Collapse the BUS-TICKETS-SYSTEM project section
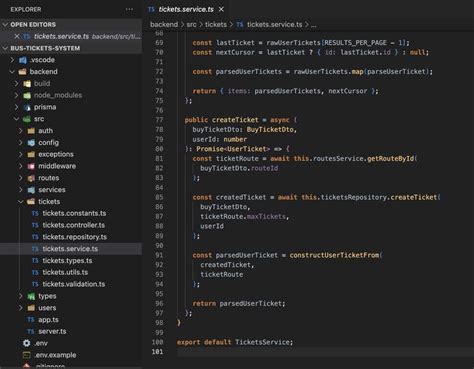The image size is (474, 369). point(5,48)
